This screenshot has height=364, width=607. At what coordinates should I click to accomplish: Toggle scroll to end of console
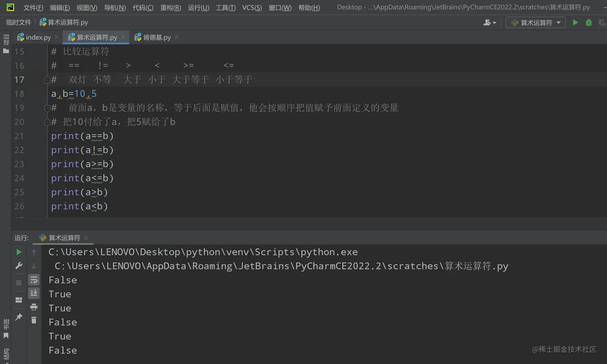pyautogui.click(x=34, y=293)
